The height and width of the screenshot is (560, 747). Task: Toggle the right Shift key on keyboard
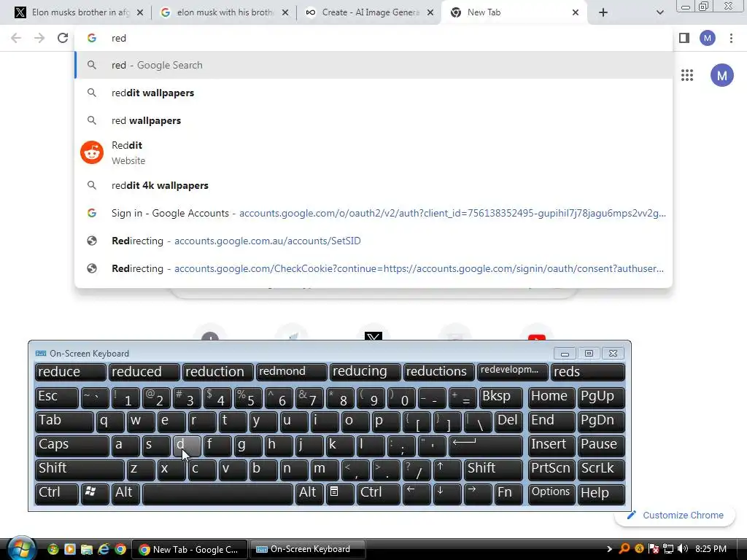click(x=494, y=470)
